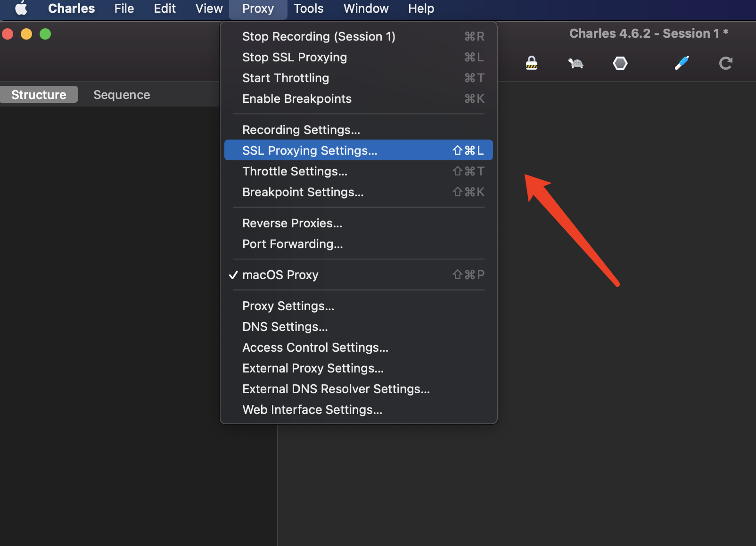Open Proxy Settings...

(359, 306)
